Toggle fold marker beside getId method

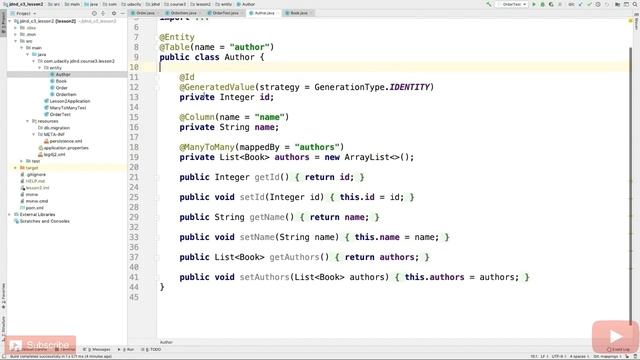coord(157,177)
